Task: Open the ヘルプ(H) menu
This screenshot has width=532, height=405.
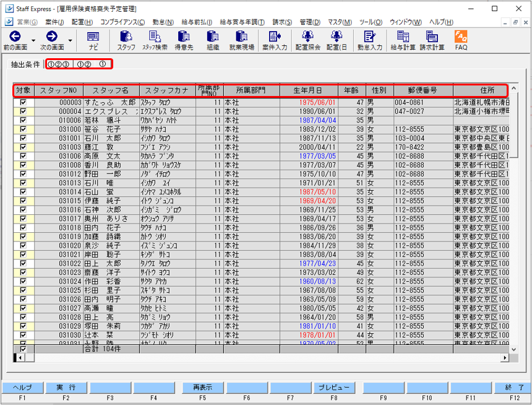Action: (x=441, y=22)
